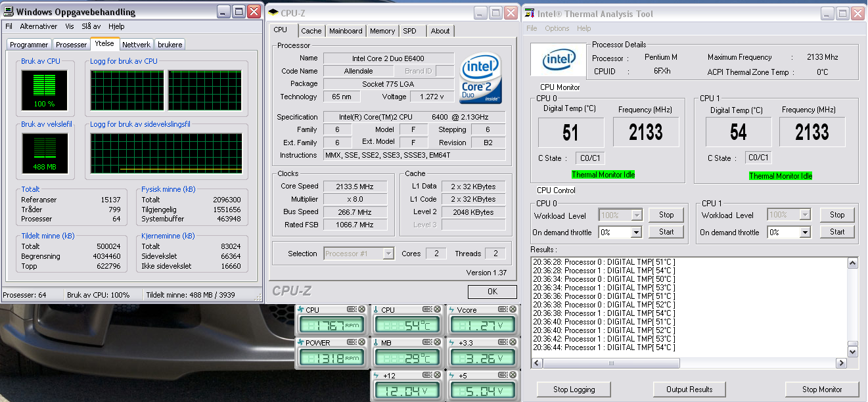Click the lightning icon on +3.3 widget
The height and width of the screenshot is (402, 868).
pyautogui.click(x=451, y=343)
